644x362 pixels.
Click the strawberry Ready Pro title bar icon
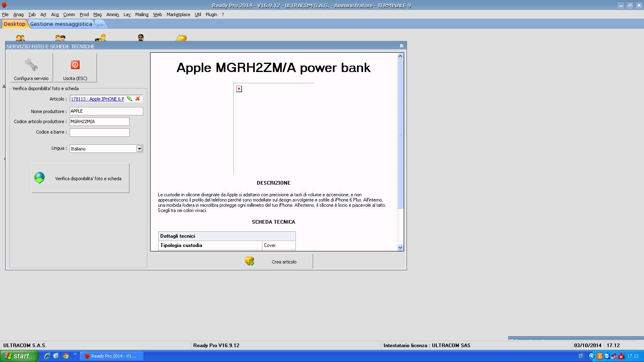pos(4,5)
